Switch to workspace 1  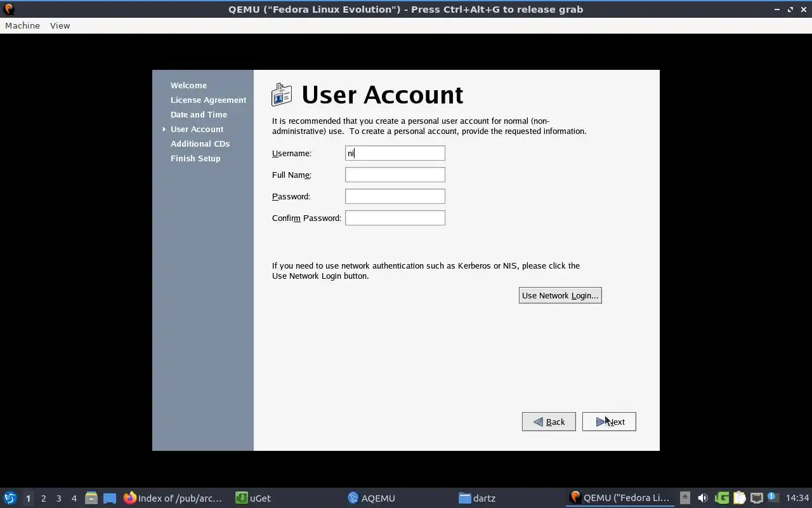(x=28, y=498)
